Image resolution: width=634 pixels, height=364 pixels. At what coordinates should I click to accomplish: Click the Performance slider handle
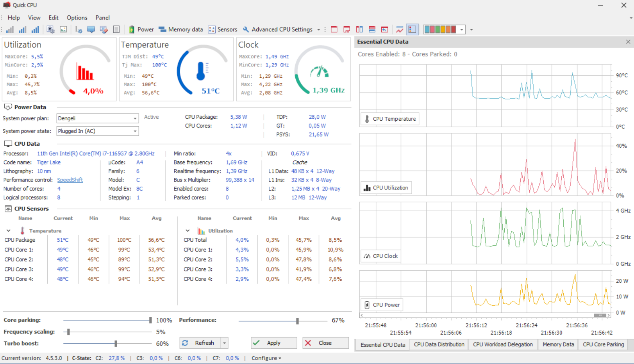(x=297, y=321)
